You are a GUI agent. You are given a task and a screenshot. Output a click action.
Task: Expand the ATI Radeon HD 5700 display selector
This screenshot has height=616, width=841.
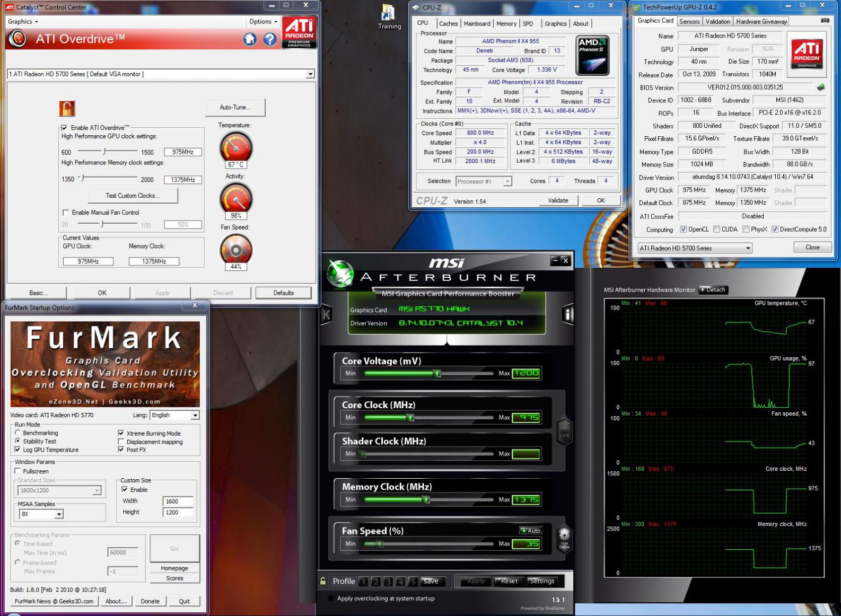coord(310,74)
